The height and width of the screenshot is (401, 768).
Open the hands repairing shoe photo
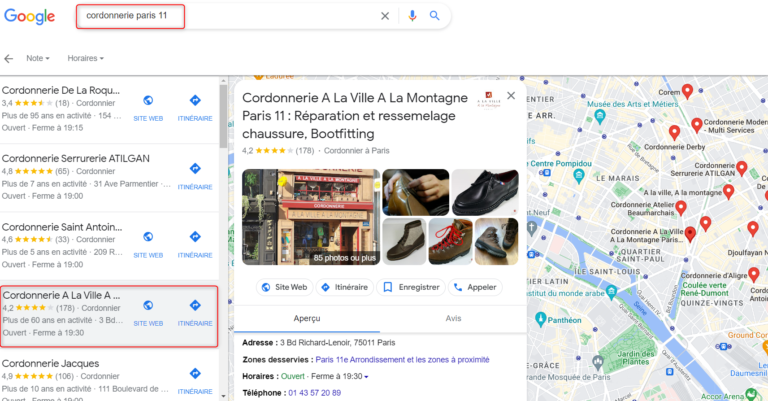point(415,192)
